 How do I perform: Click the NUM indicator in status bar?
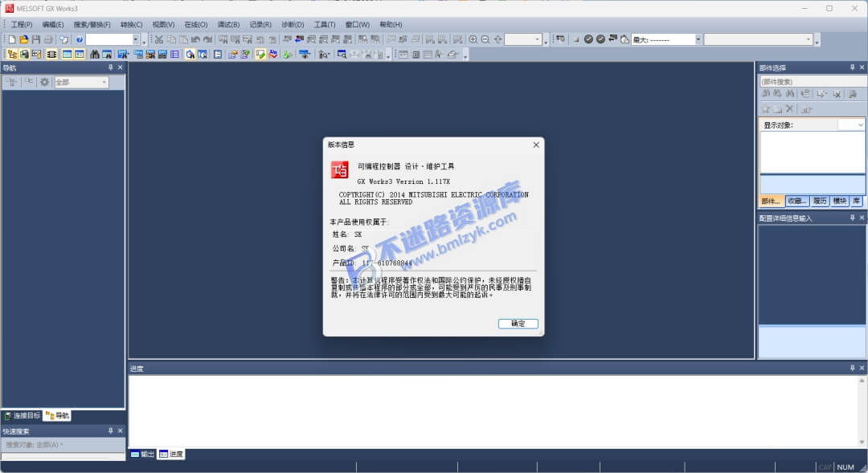[845, 467]
